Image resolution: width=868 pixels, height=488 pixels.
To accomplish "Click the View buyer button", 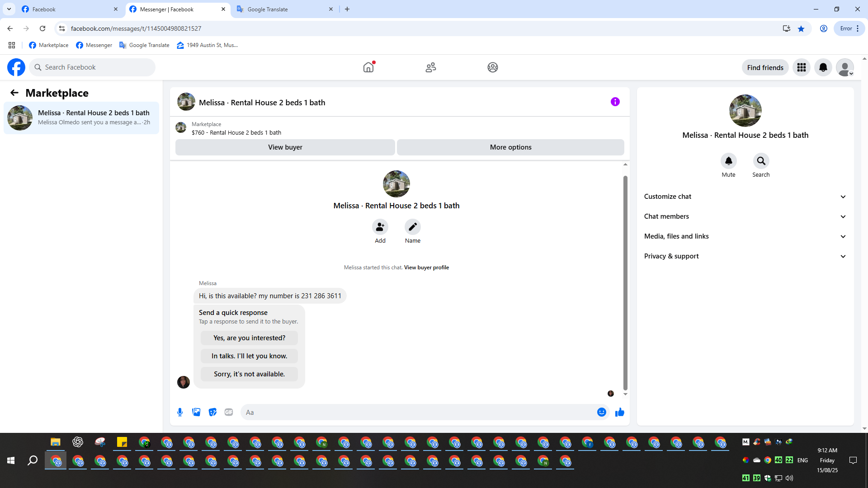I will (x=285, y=147).
